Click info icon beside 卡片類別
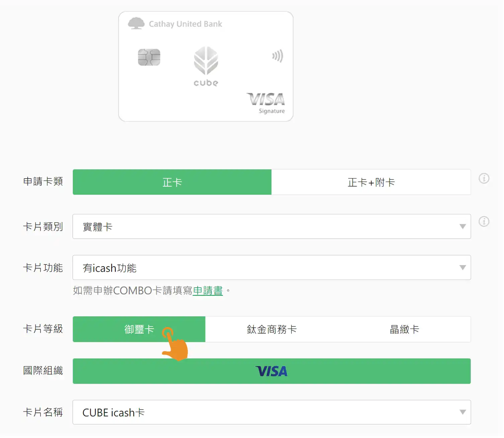 (x=484, y=222)
